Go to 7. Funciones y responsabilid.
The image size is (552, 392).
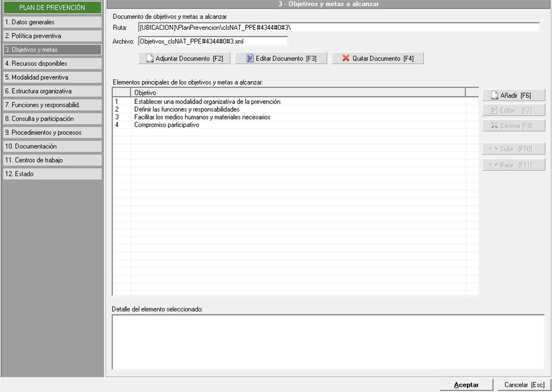coord(52,105)
